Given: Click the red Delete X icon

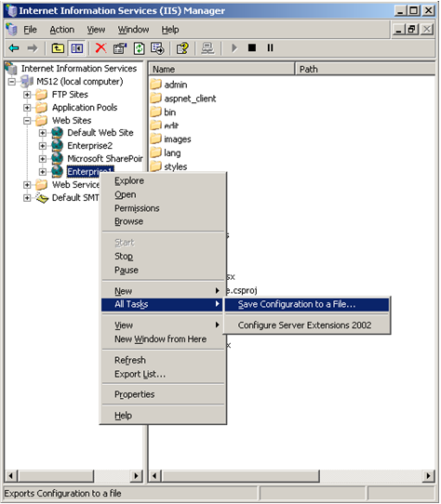Looking at the screenshot, I should (101, 48).
